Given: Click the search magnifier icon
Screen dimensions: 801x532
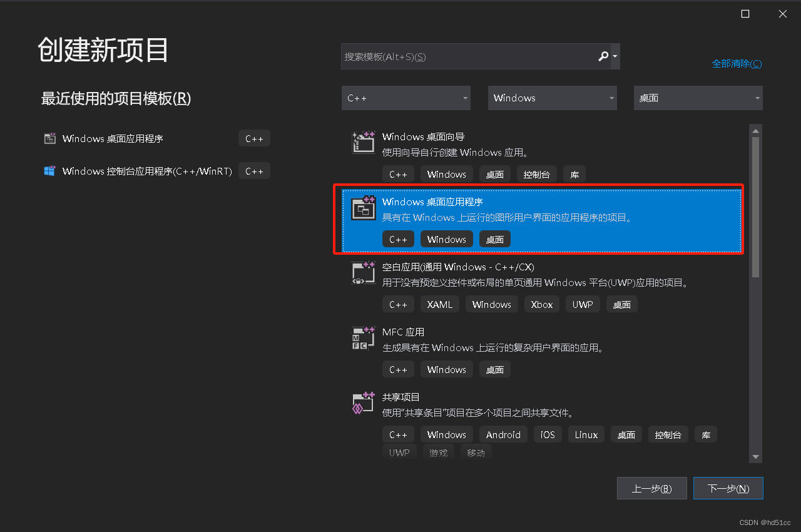Looking at the screenshot, I should tap(602, 56).
